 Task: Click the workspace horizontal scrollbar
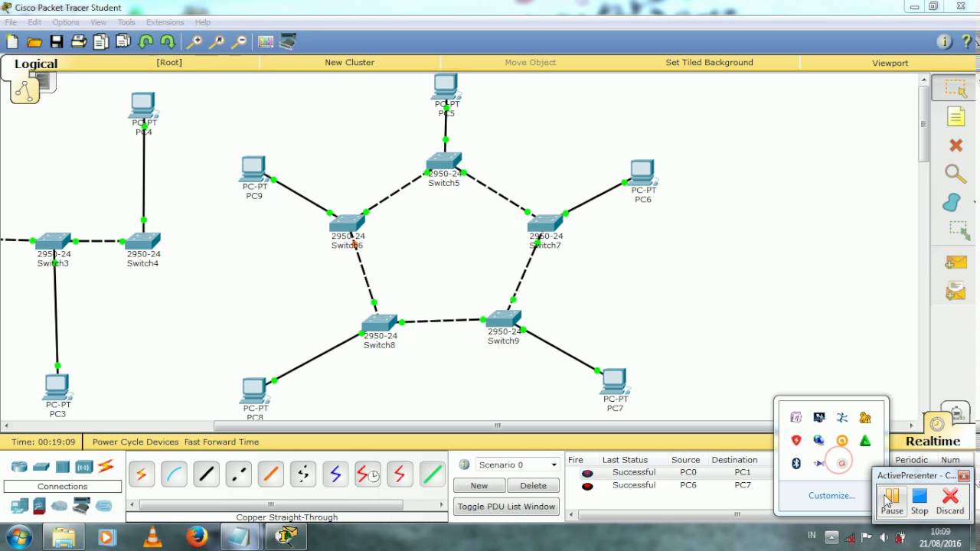click(x=498, y=425)
